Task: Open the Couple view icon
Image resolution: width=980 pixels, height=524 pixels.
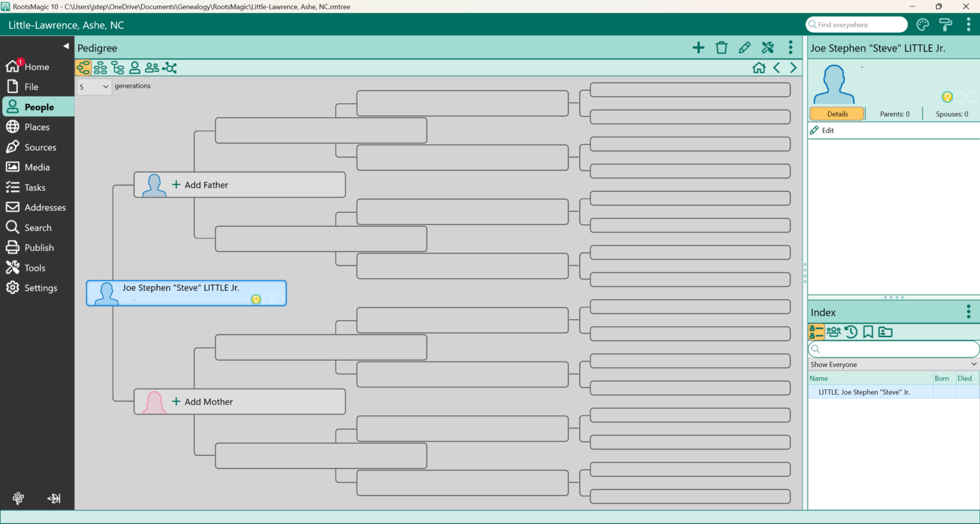Action: click(x=152, y=67)
